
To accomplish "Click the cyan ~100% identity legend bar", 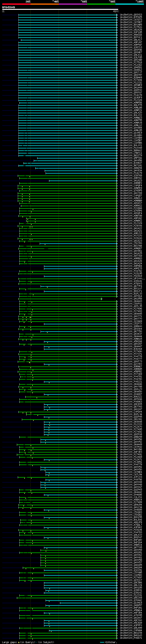I will 130,4.
